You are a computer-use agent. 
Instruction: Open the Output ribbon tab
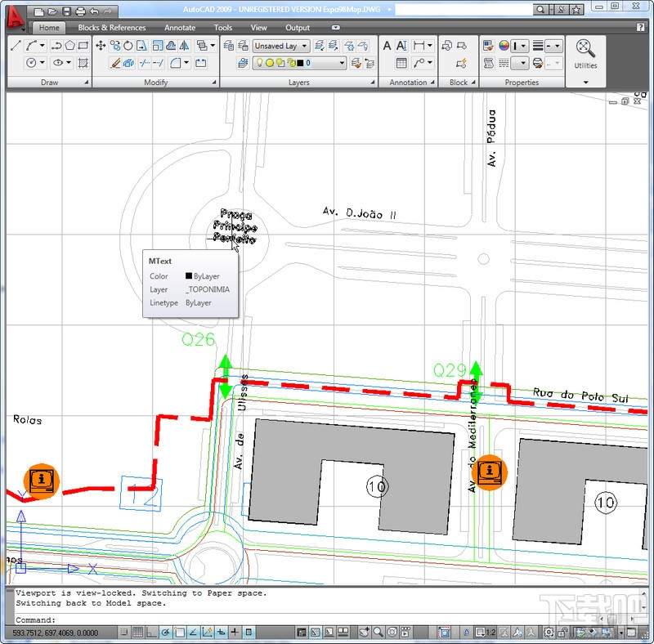click(x=298, y=27)
